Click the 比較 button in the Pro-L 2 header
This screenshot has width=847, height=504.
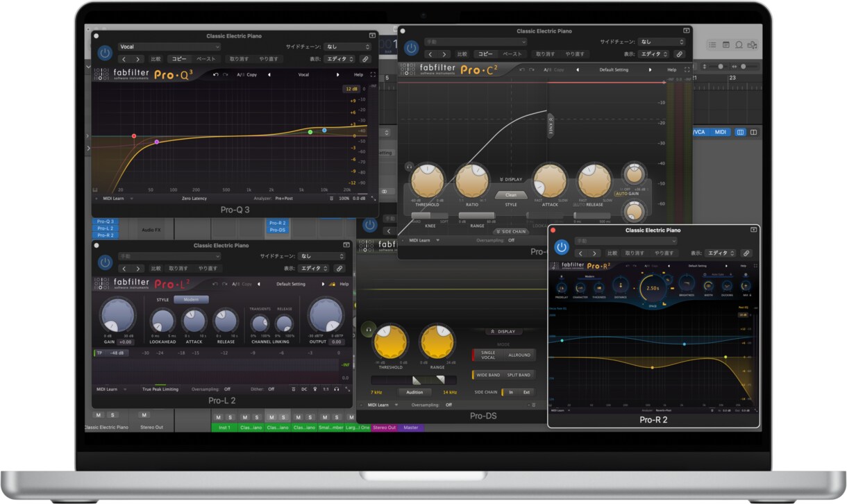tap(156, 268)
